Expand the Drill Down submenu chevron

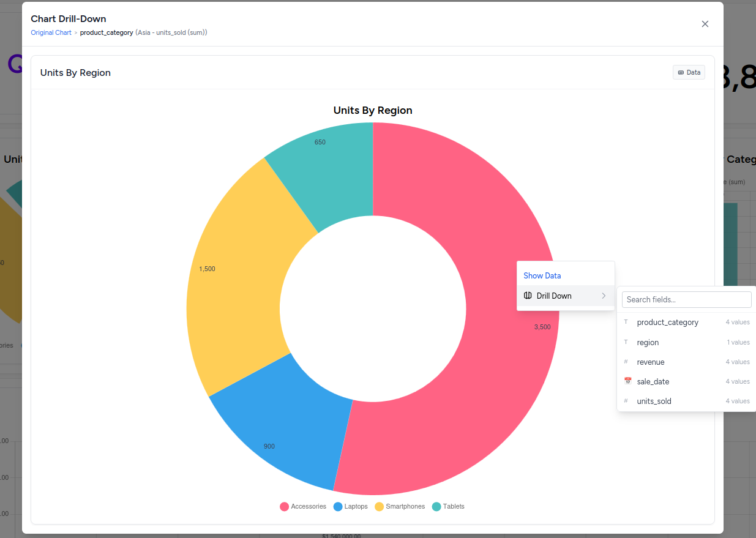click(604, 296)
